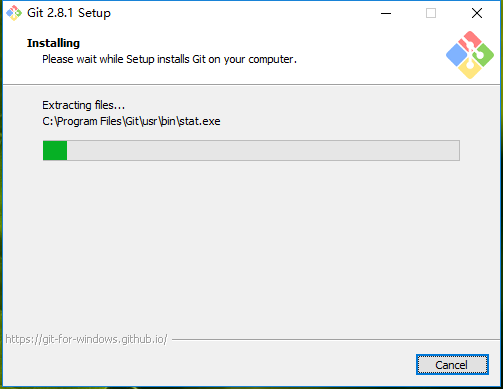
Task: Click the "Extracting files..." status label
Action: (x=83, y=105)
